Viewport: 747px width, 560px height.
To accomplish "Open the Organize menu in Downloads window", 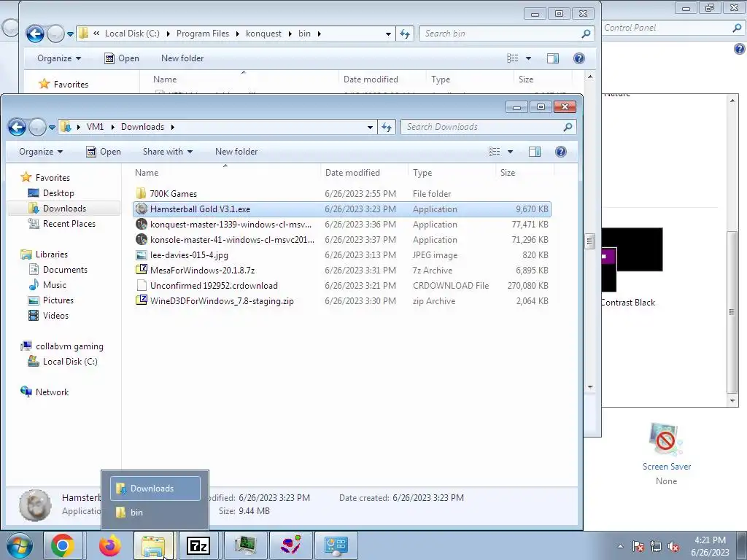I will click(x=41, y=152).
